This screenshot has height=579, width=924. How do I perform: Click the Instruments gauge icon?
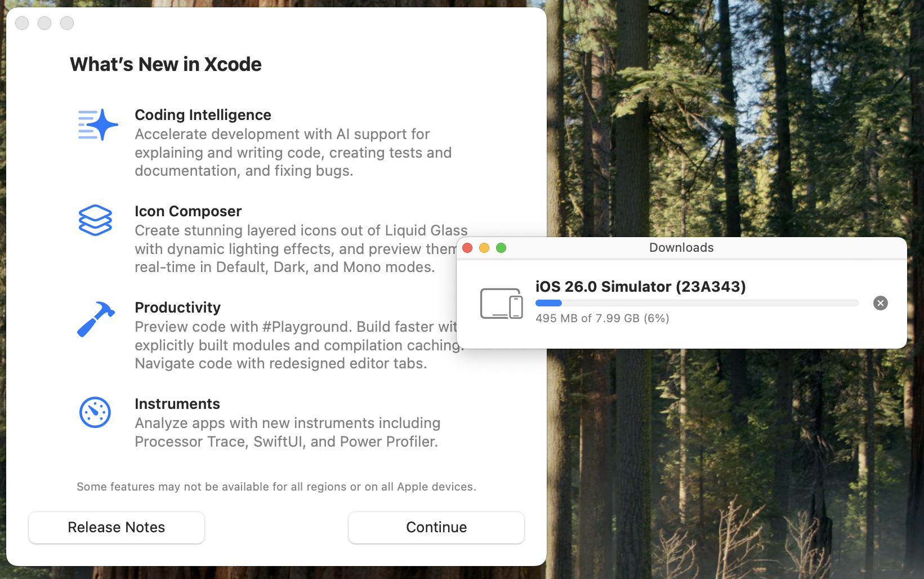(95, 412)
